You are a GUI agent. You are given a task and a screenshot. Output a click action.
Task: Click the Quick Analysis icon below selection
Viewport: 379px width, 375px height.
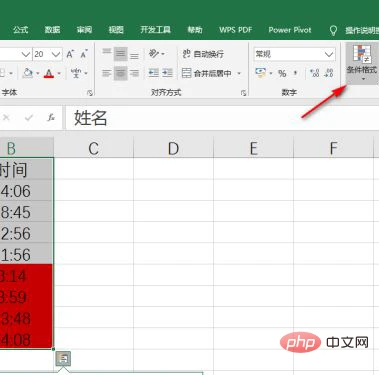point(63,359)
